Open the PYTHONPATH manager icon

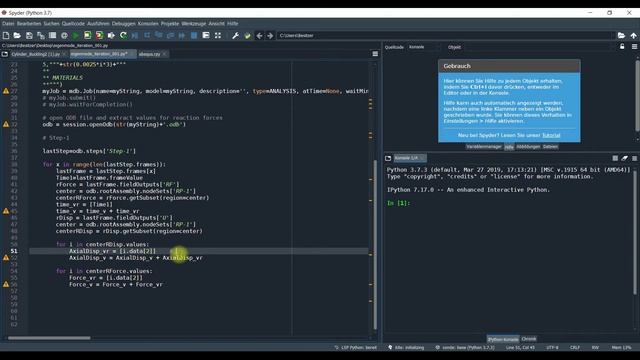(x=247, y=36)
